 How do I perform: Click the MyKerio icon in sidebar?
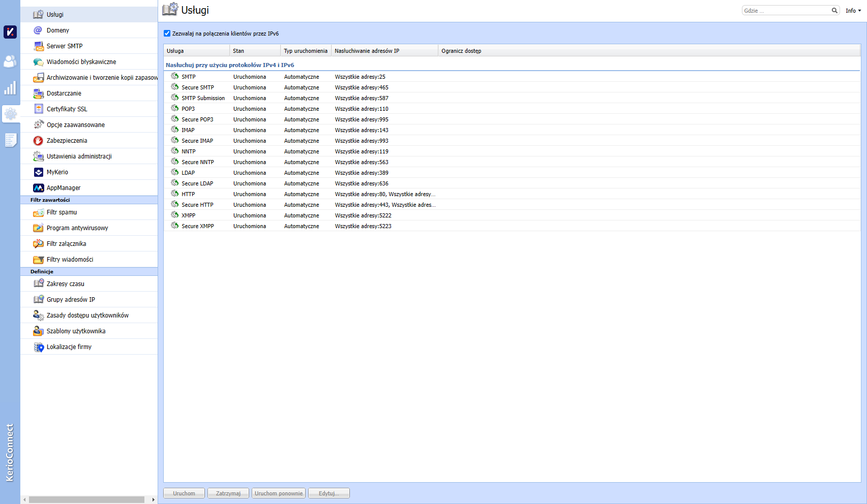tap(38, 172)
